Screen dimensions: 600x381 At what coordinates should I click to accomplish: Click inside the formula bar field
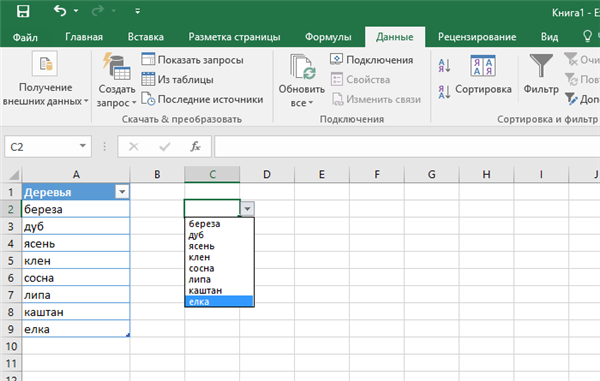point(407,147)
